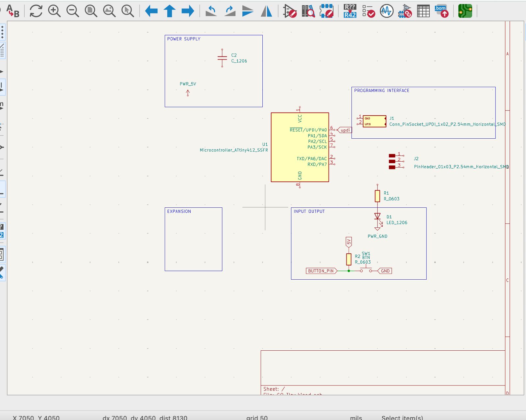Refresh the schematic view

[x=36, y=11]
